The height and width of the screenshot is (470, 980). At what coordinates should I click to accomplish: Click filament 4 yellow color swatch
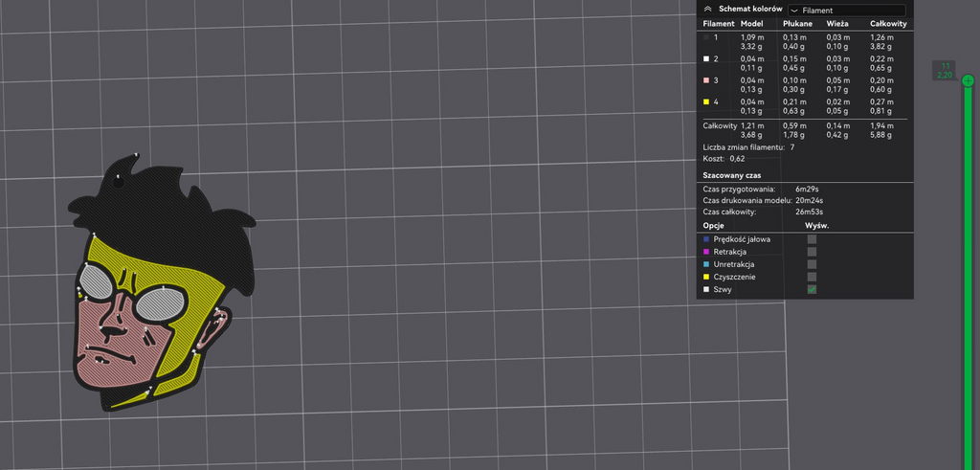(x=706, y=101)
